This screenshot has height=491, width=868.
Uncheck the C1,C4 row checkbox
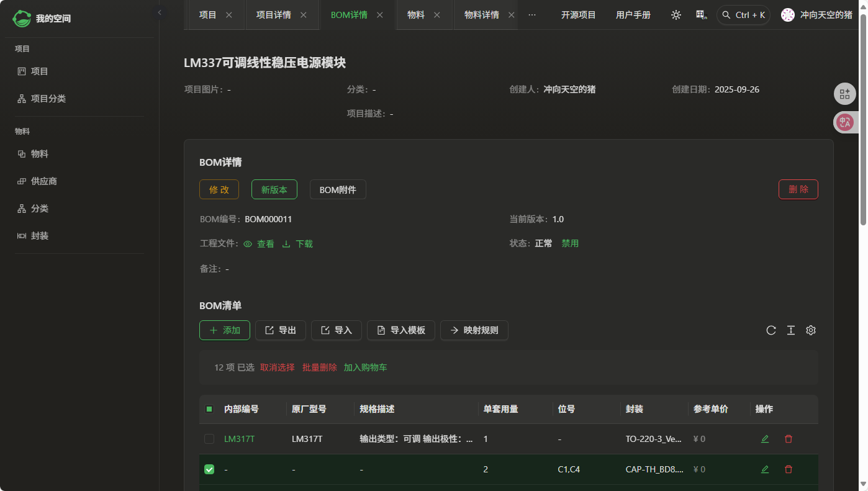[209, 469]
